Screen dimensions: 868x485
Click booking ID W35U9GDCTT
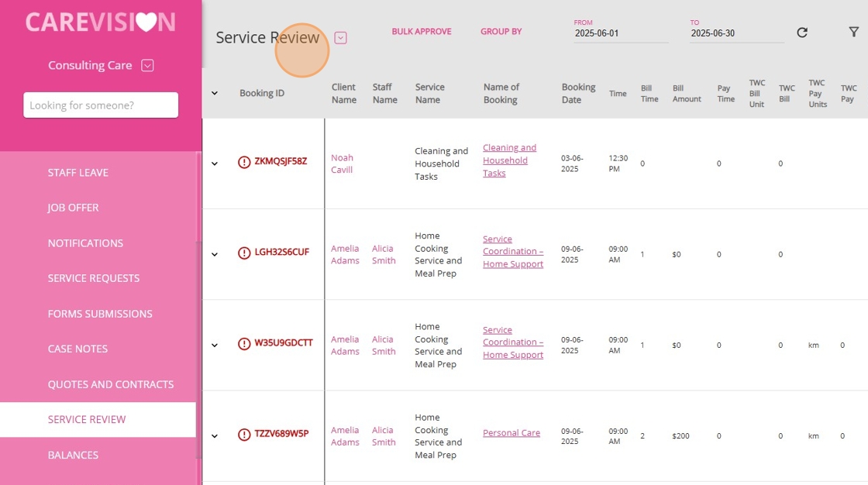[284, 342]
